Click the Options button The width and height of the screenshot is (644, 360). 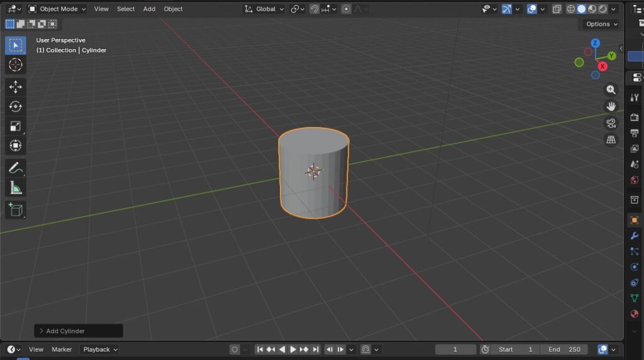click(601, 24)
